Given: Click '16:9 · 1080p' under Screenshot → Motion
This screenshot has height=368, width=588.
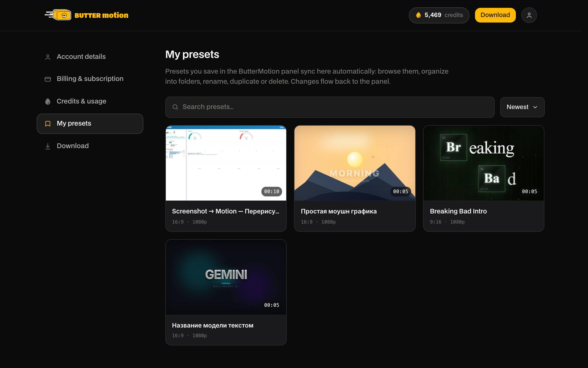Looking at the screenshot, I should [189, 222].
